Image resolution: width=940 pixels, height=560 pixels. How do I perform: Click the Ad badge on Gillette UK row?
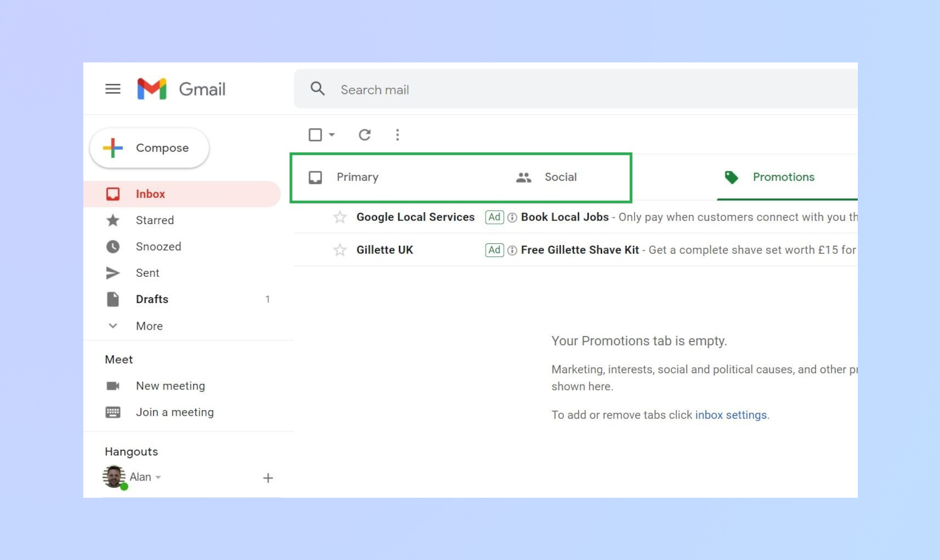pyautogui.click(x=494, y=250)
